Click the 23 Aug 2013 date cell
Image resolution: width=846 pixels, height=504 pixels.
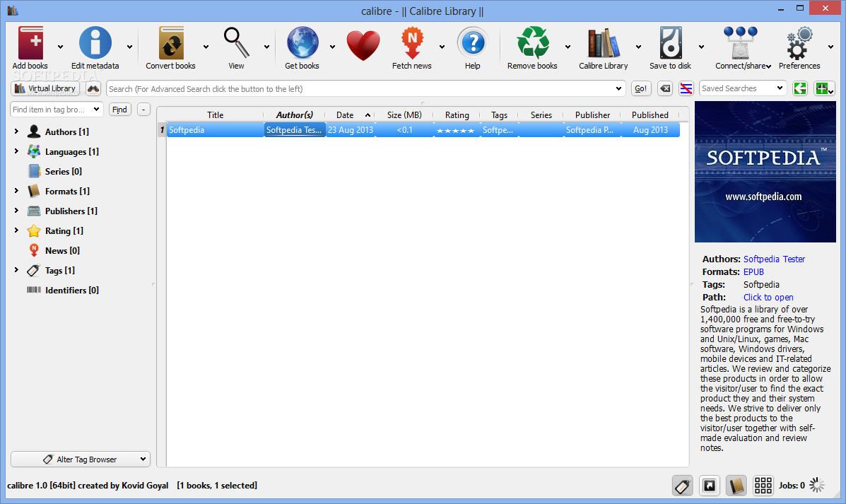point(351,130)
